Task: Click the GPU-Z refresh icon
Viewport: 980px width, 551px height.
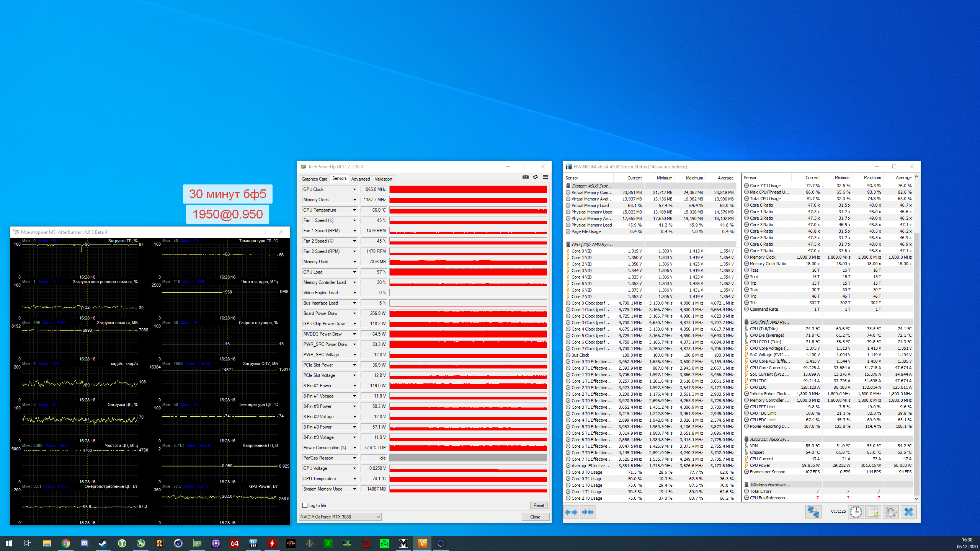Action: 535,177
